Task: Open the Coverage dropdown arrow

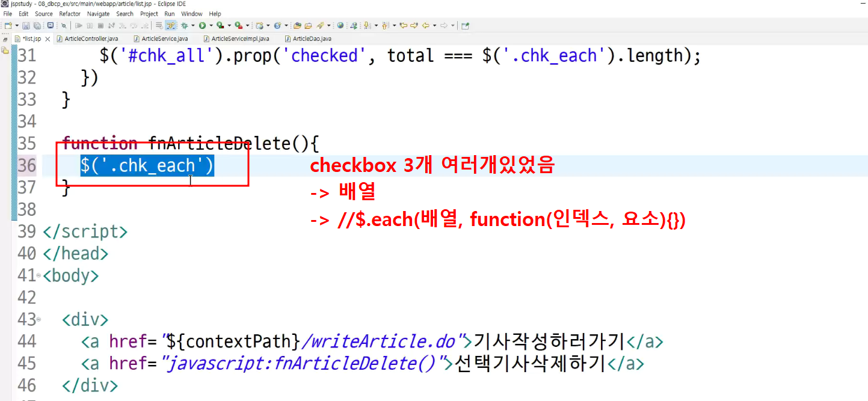Action: tap(229, 25)
